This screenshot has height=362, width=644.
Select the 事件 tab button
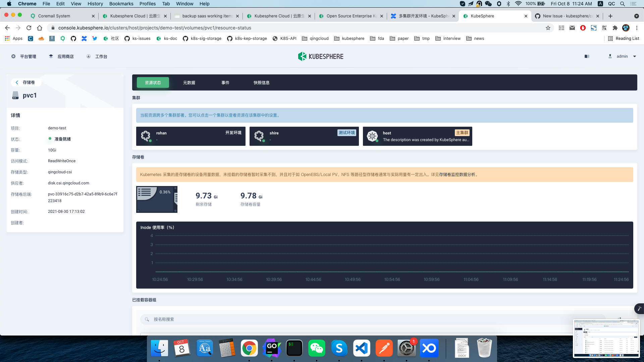pos(225,82)
